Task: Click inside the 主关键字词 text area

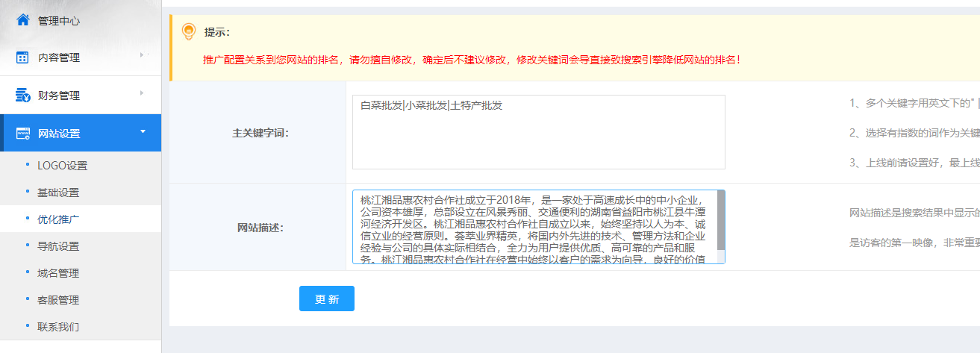Action: [538, 139]
